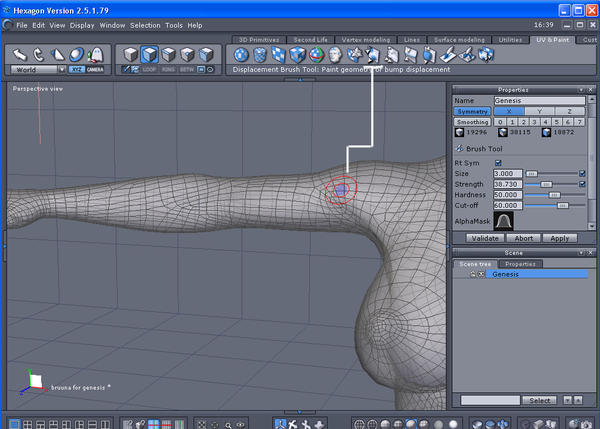Click the leftmost manipulator icon in top toolbar

[x=19, y=54]
